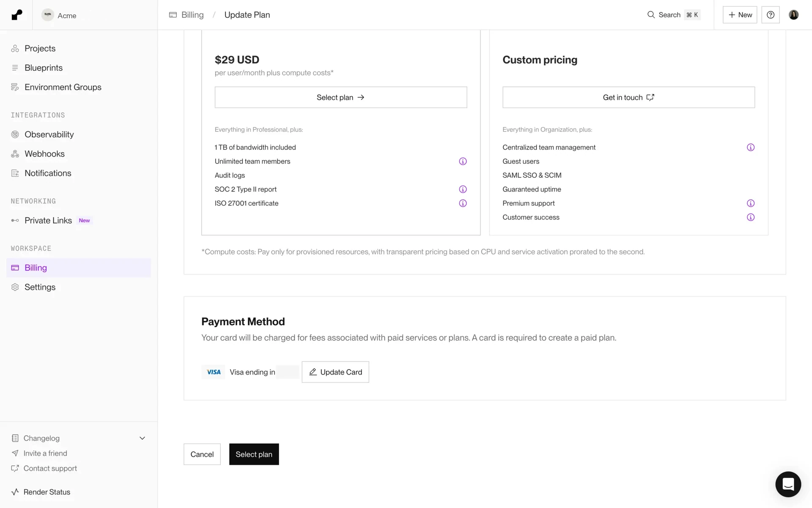The height and width of the screenshot is (508, 812).
Task: Select the $29 USD plan button
Action: coord(341,97)
